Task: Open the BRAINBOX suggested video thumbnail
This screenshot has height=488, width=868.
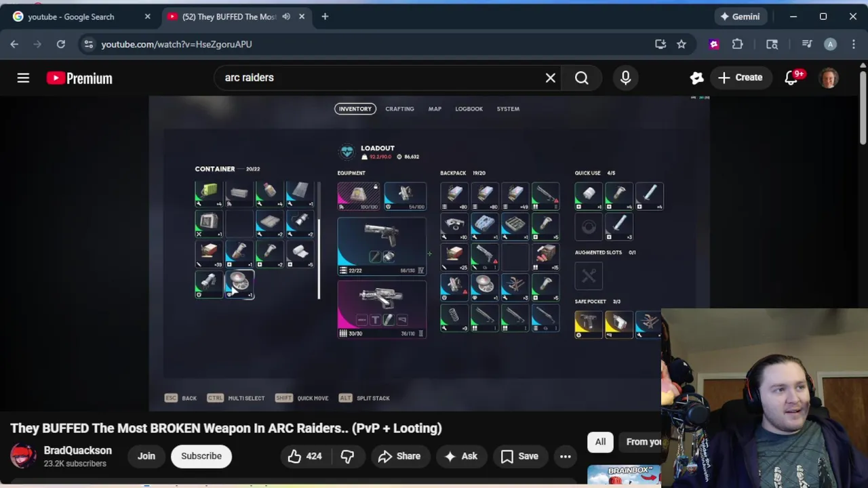Action: coord(624,474)
